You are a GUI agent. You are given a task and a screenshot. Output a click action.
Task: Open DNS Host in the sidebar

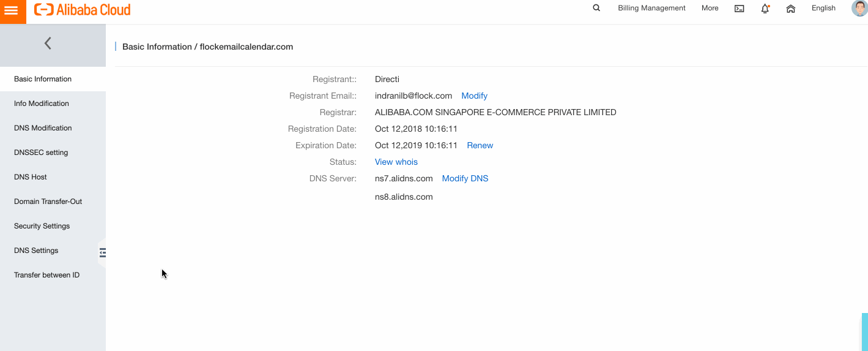point(53,177)
